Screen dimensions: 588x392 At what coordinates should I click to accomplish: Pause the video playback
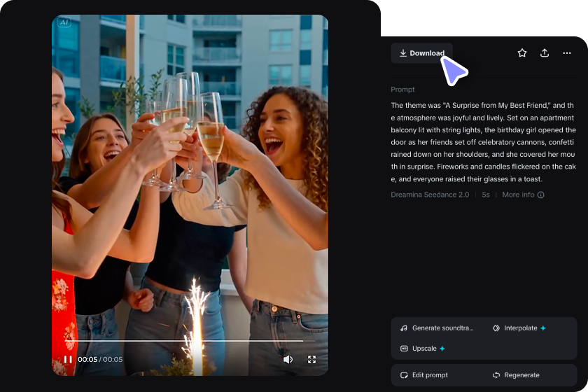68,359
